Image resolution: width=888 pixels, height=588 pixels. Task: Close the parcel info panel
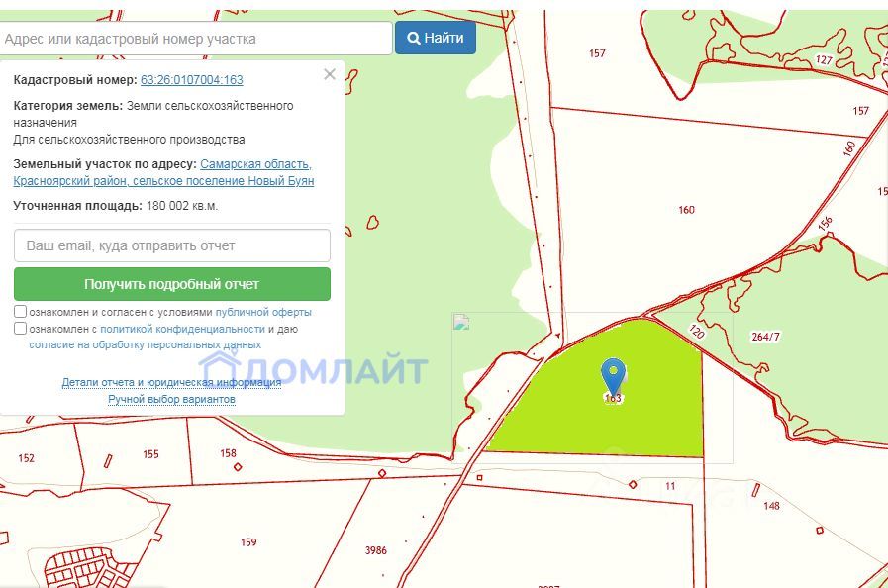(330, 74)
